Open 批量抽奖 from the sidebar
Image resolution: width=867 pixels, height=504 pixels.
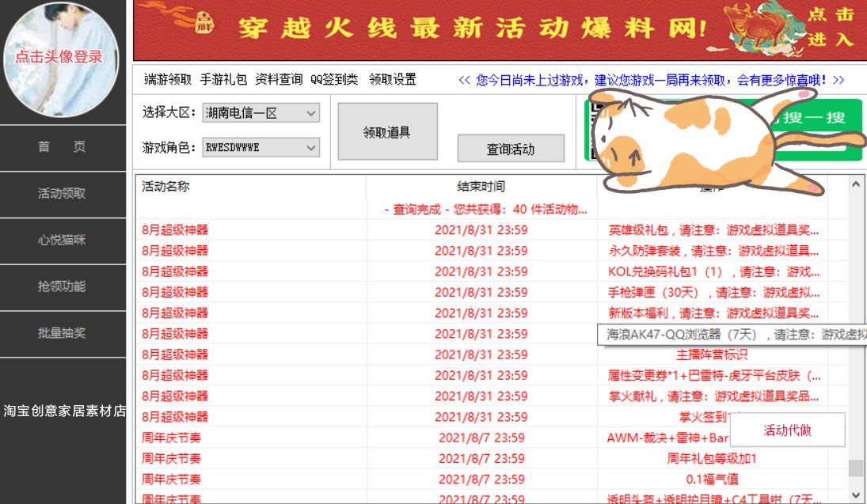point(63,333)
